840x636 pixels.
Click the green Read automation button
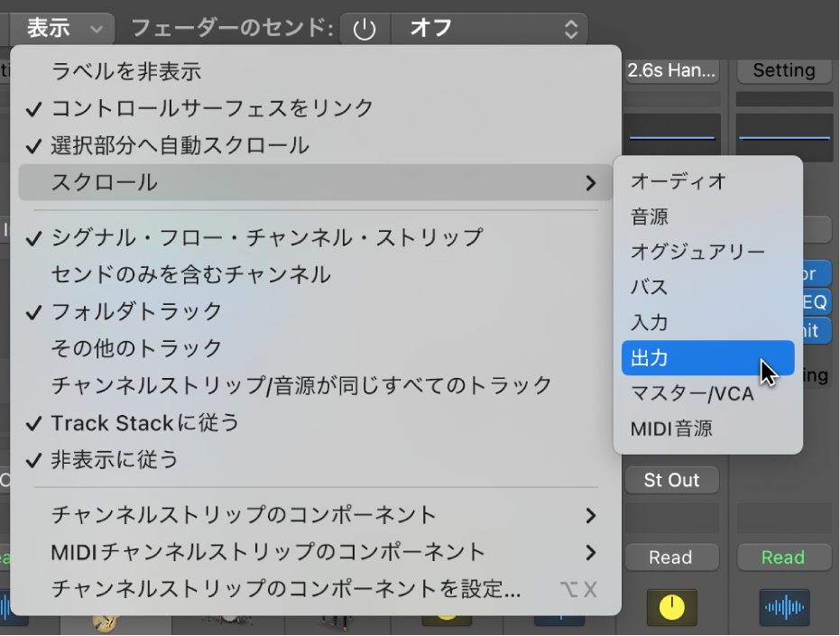click(784, 558)
